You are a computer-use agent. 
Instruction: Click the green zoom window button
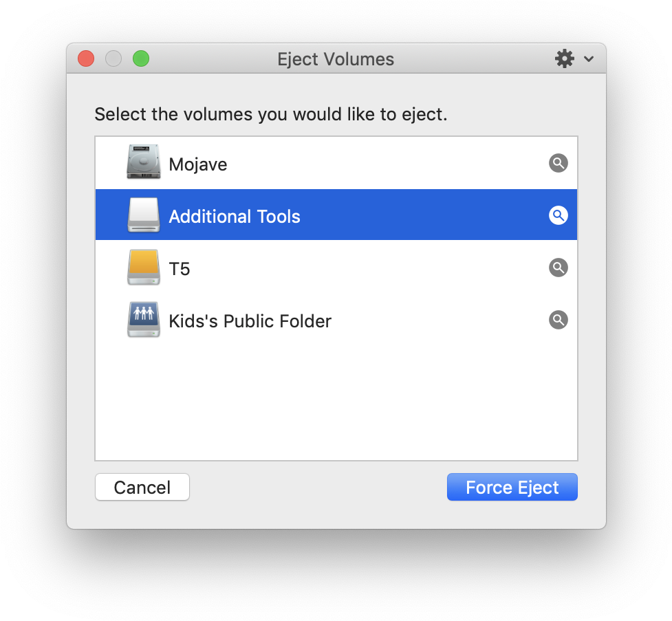pos(141,58)
